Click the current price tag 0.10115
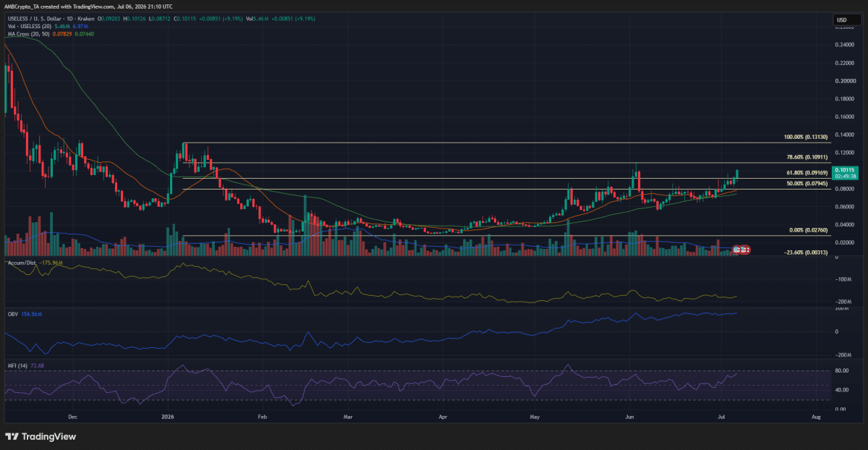868x450 pixels. coord(843,171)
